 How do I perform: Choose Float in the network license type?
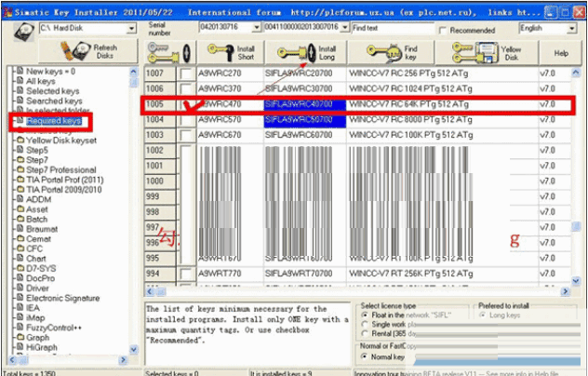[x=365, y=315]
